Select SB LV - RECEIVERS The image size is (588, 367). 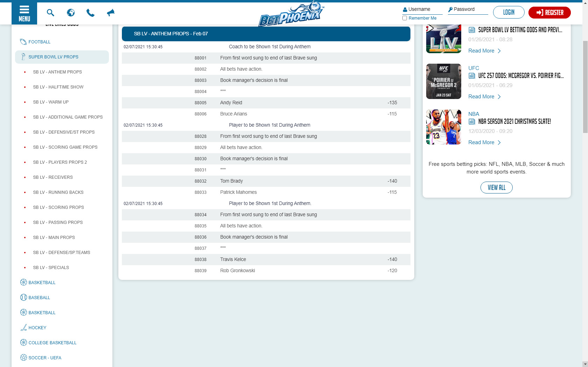(x=53, y=177)
